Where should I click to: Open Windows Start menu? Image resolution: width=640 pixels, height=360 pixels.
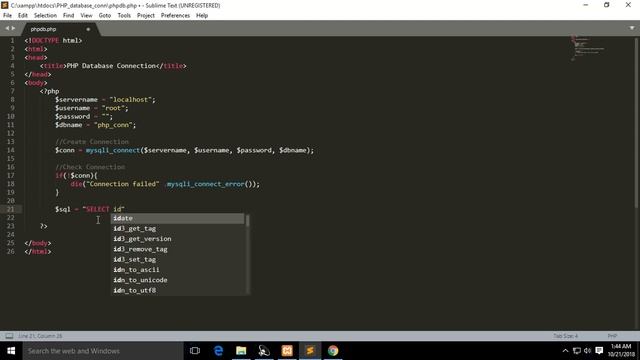tap(11, 351)
